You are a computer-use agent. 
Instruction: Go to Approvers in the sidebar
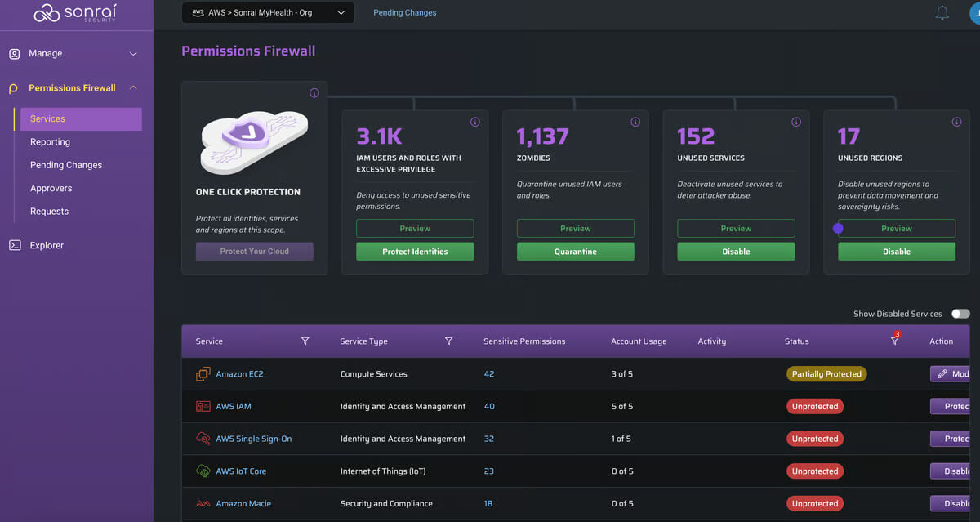point(51,188)
